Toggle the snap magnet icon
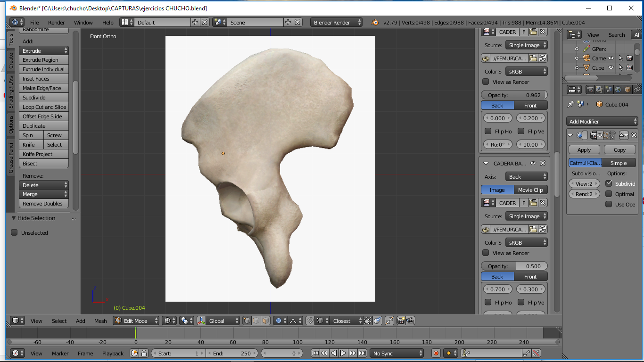The image size is (644, 362). (x=310, y=321)
